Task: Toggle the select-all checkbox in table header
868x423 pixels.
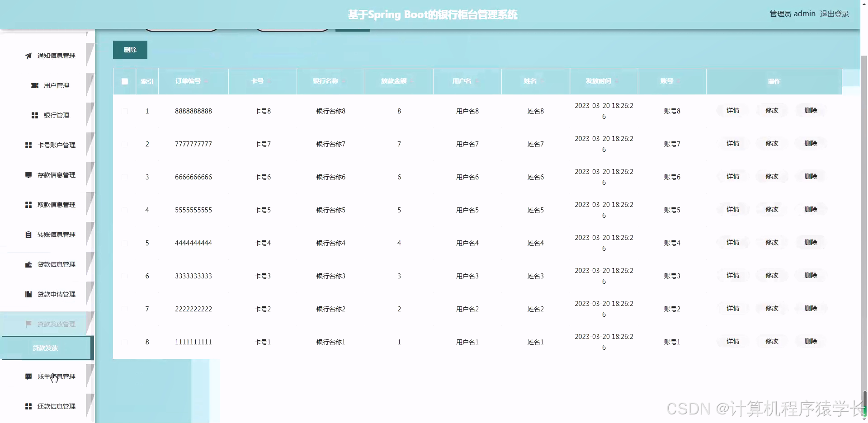Action: coord(124,81)
